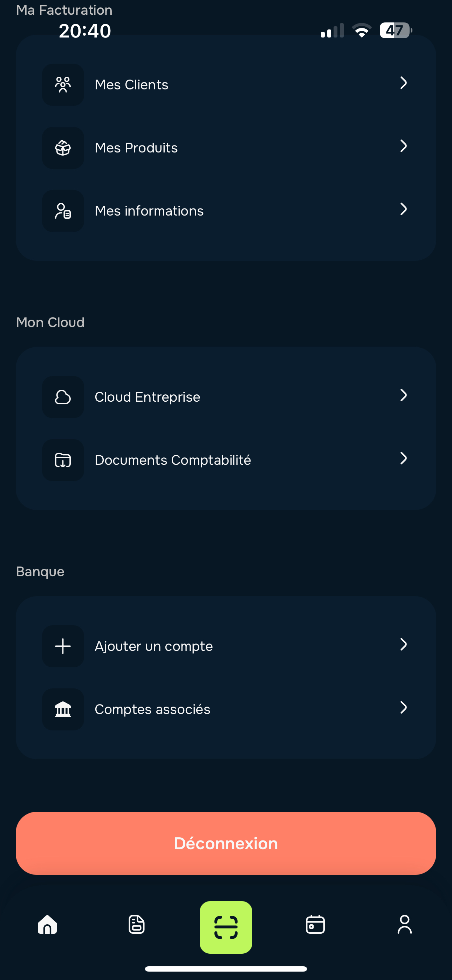Tap the bank icon for Comptes associés
Image resolution: width=452 pixels, height=980 pixels.
click(63, 709)
